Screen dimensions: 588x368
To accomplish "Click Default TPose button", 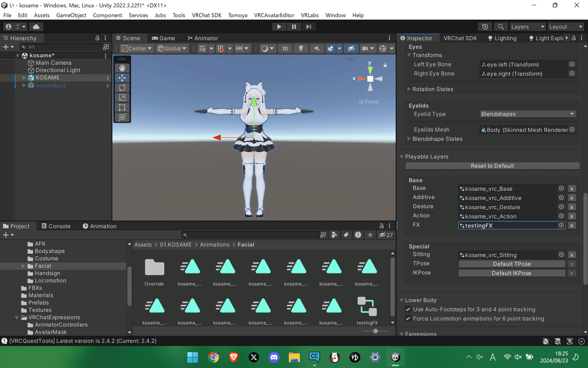I will [x=512, y=264].
